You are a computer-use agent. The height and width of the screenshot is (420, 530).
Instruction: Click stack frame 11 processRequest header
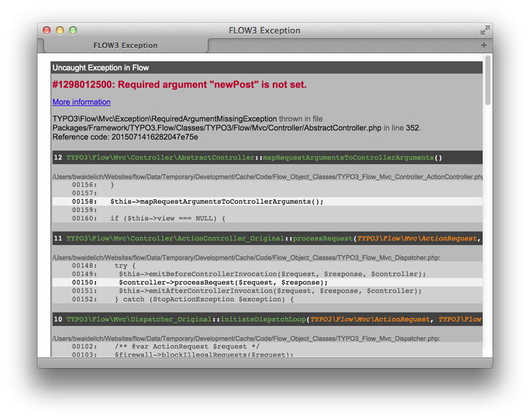(268, 238)
